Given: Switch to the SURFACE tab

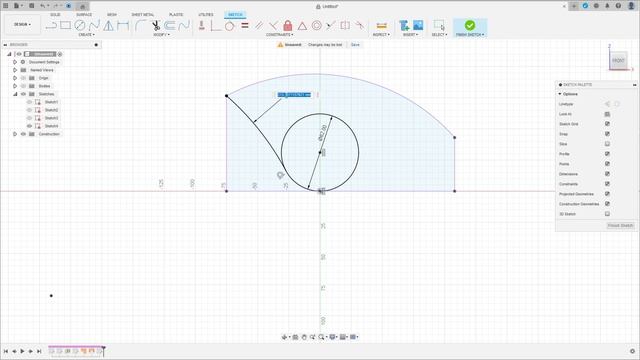Looking at the screenshot, I should coord(84,15).
